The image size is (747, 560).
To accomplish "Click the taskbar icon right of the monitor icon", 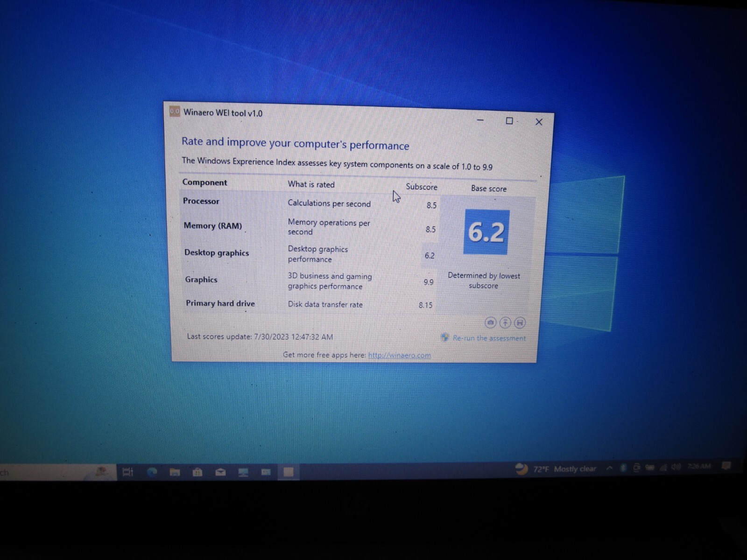I will coord(266,472).
